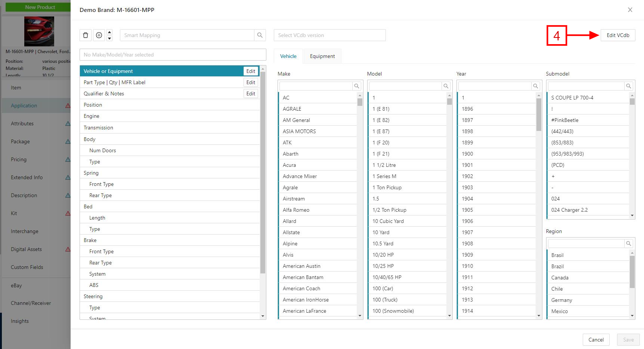Image resolution: width=644 pixels, height=349 pixels.
Task: Click the Region search magnifier icon
Action: (629, 244)
